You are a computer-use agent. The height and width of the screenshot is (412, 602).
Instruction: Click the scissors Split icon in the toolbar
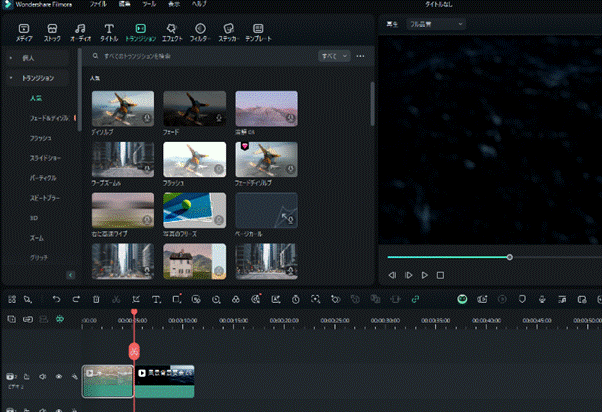click(x=116, y=299)
